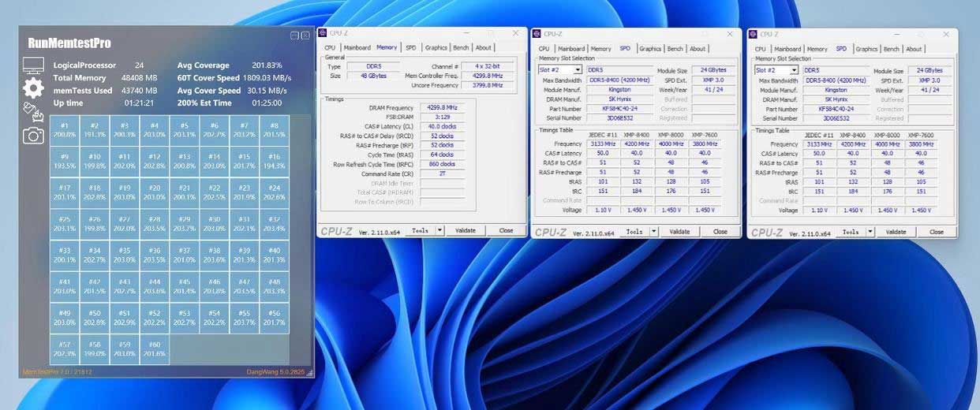Select memtest cell #60 in RunMemtestPro grid
The height and width of the screenshot is (410, 980).
pyautogui.click(x=155, y=348)
